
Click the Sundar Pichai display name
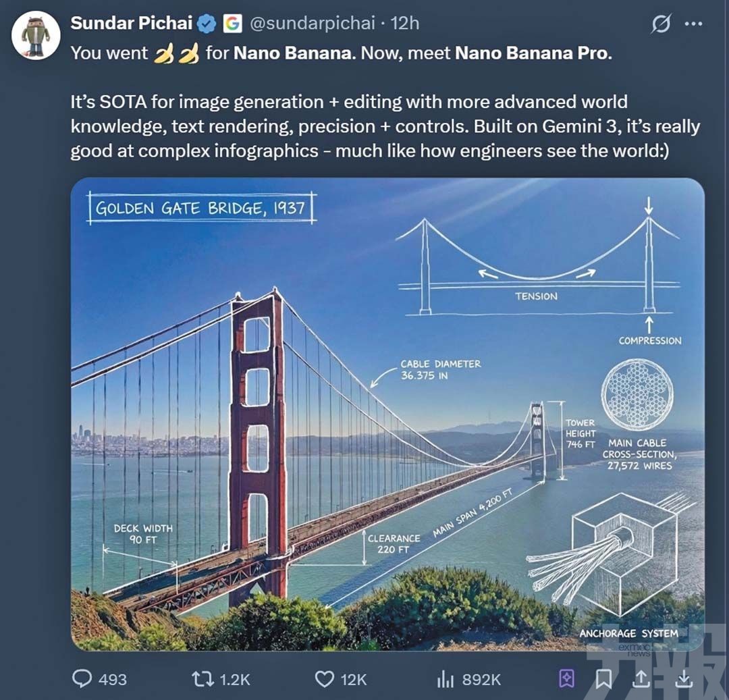[132, 23]
